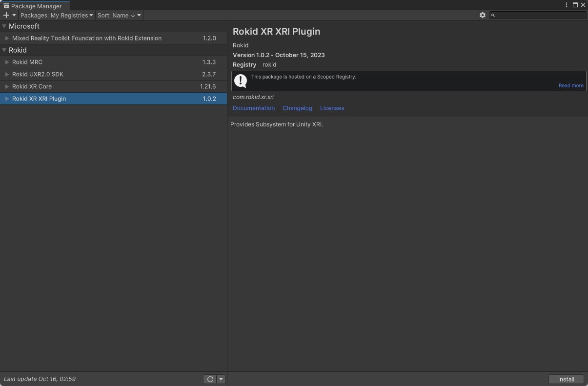Open the add package plus menu
This screenshot has width=588, height=386.
pyautogui.click(x=9, y=15)
